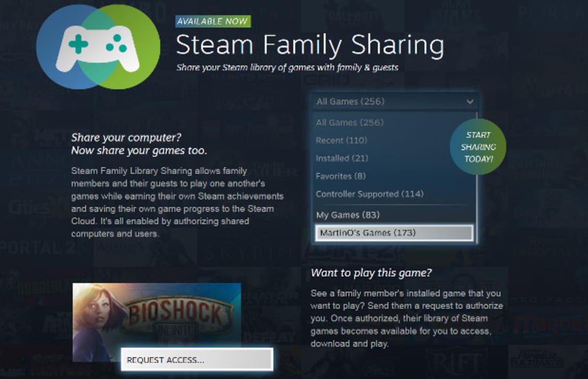This screenshot has height=379, width=588.
Task: Open the All Games (256) dropdown
Action: (395, 102)
